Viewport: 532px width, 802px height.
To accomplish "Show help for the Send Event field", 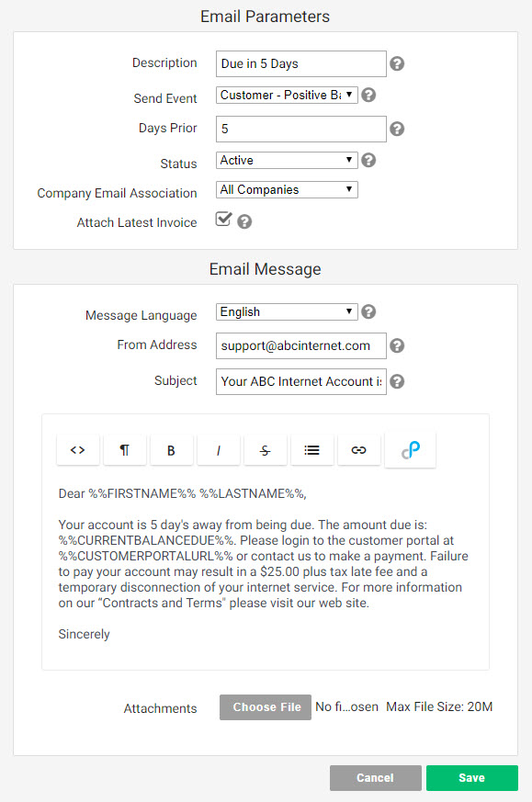I will [368, 95].
